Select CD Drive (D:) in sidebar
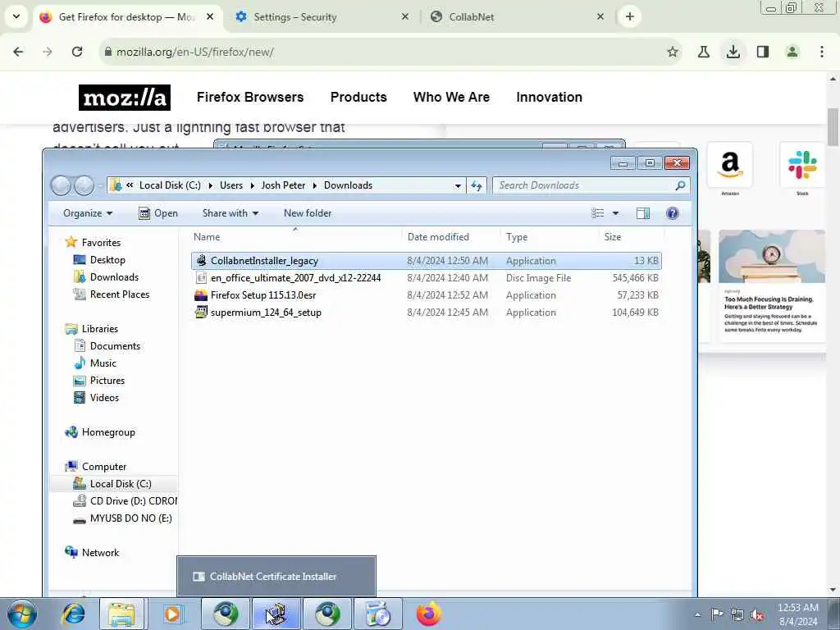 [x=133, y=501]
